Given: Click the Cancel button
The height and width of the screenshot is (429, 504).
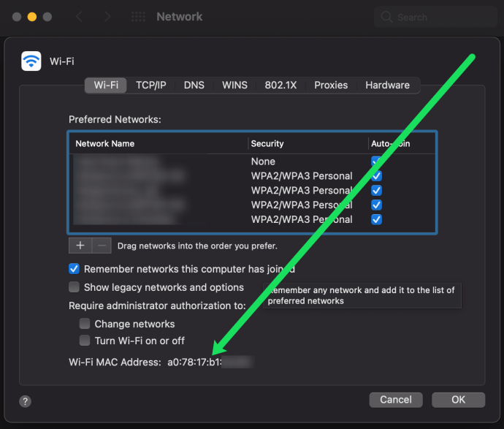Looking at the screenshot, I should pyautogui.click(x=396, y=400).
